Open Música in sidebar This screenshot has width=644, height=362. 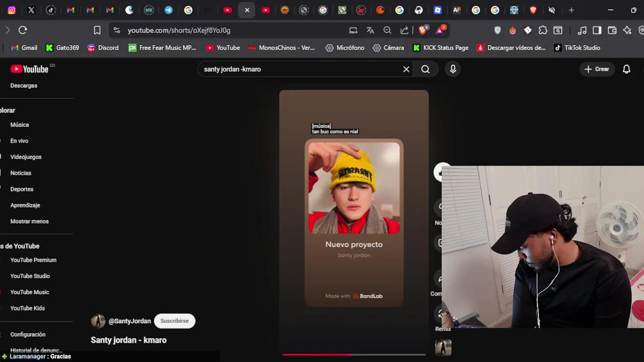point(20,125)
